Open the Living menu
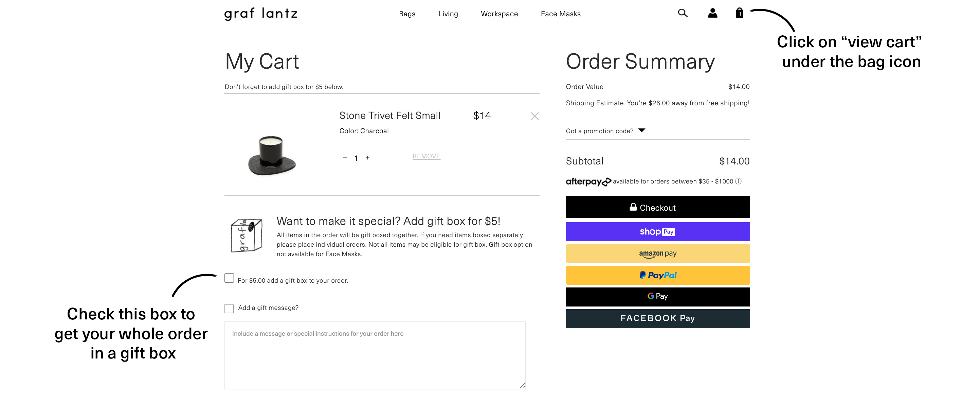 tap(448, 14)
